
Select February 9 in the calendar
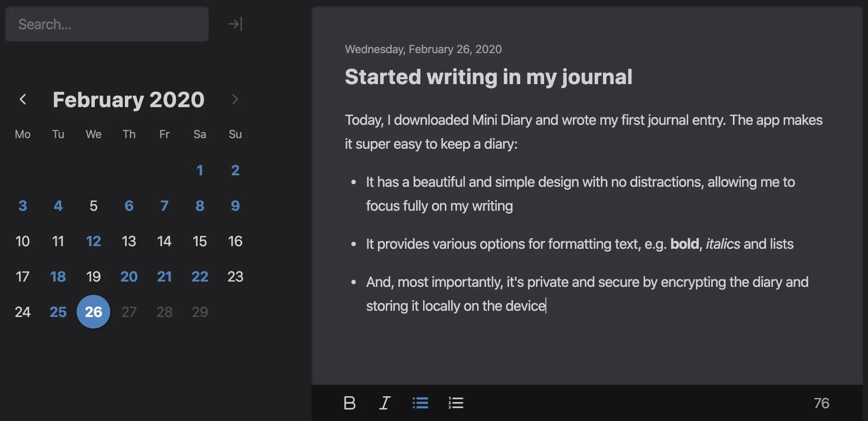coord(235,205)
